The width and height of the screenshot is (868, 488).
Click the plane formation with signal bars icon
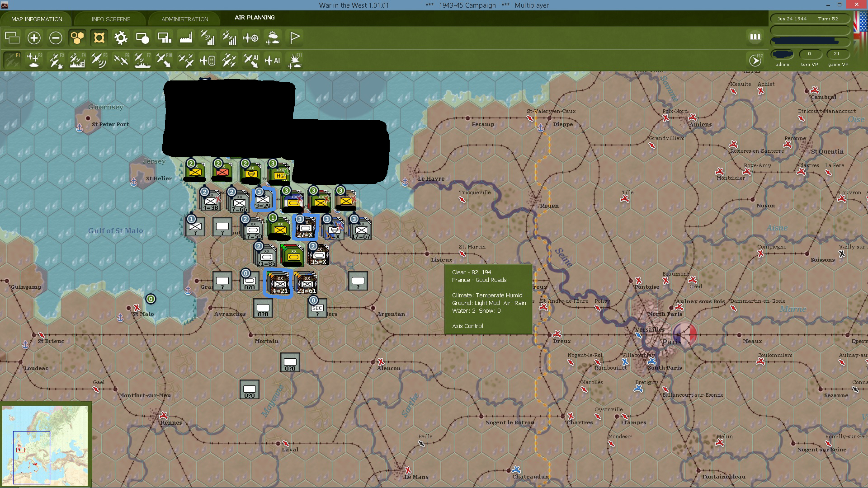(229, 38)
